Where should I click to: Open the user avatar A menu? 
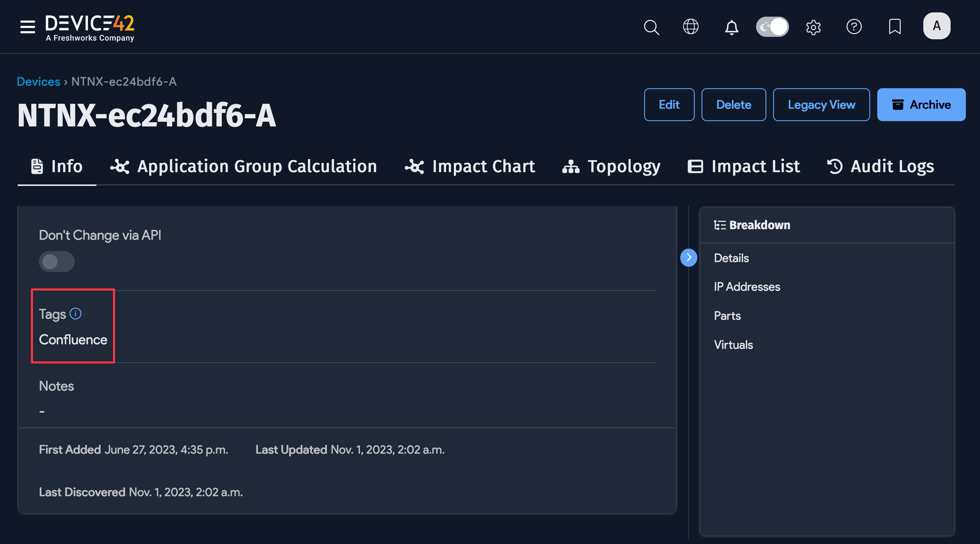click(x=936, y=26)
